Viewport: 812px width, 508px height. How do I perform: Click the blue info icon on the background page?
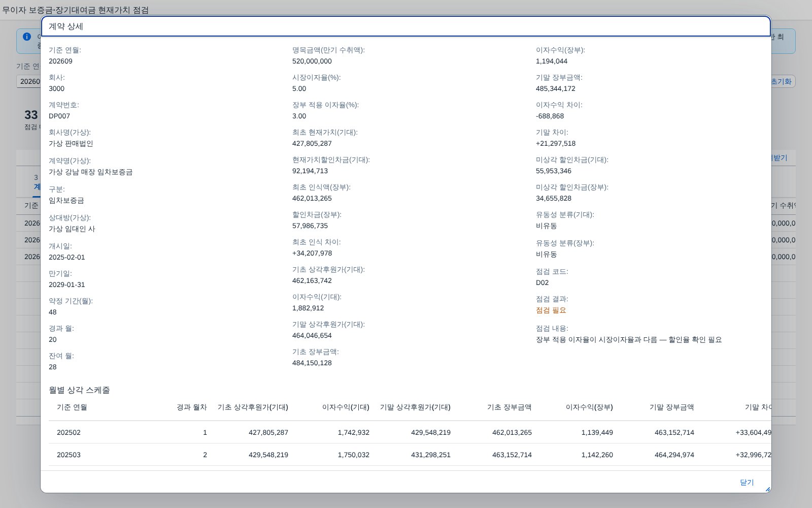click(27, 37)
